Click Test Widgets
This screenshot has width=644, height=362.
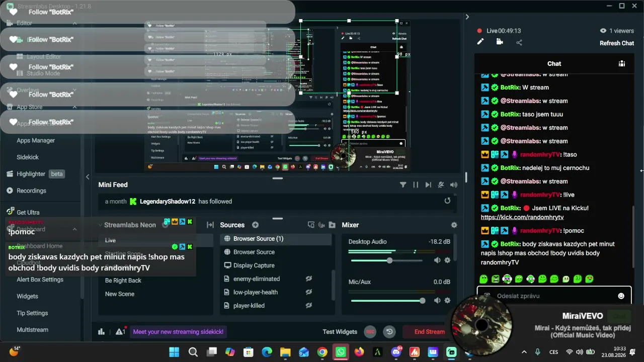pos(340,332)
